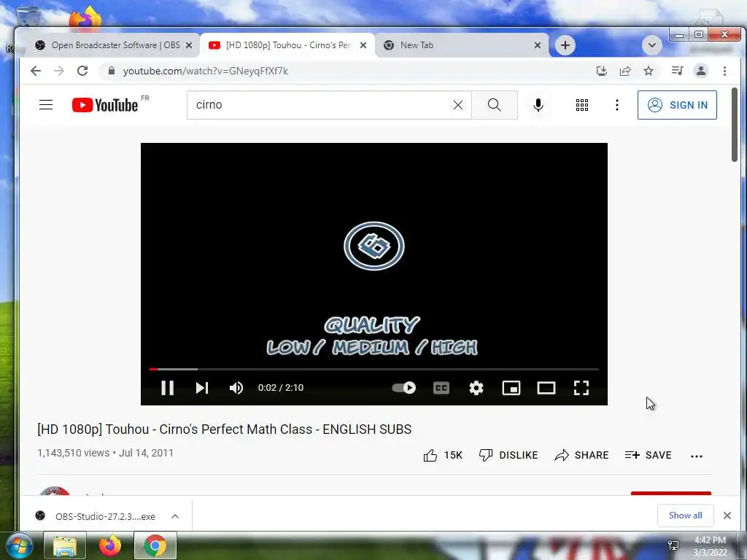Bookmark this tab star icon
Screen dimensions: 747x560
[649, 71]
